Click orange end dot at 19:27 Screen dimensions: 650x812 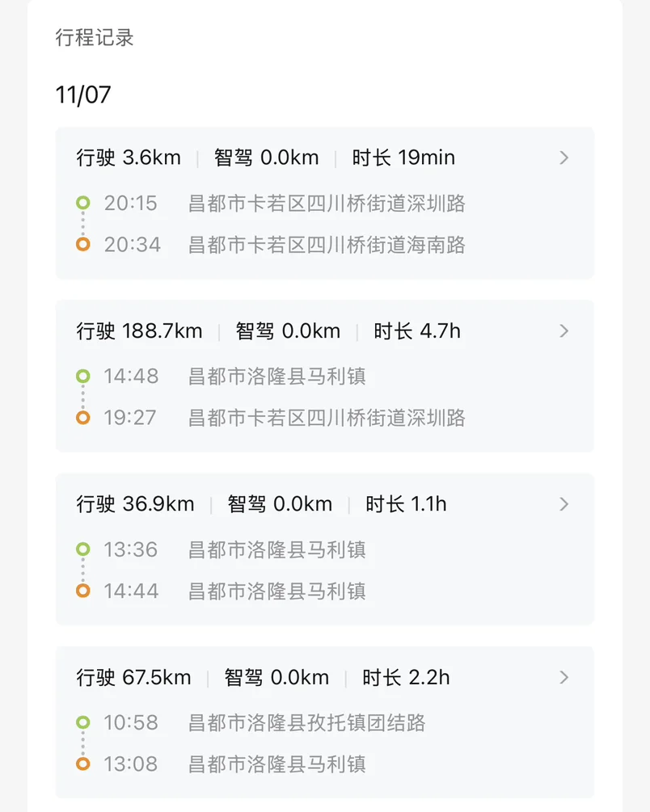point(82,418)
